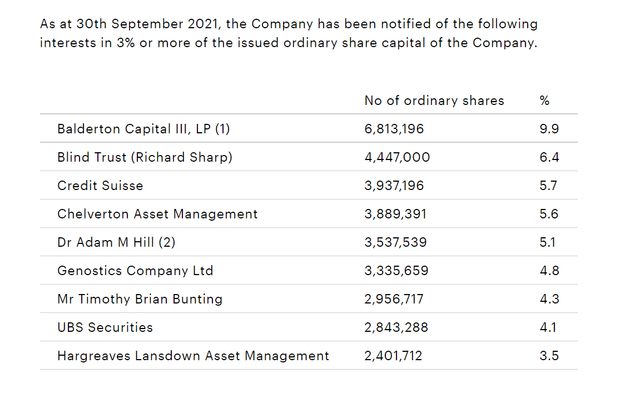640x419 pixels.
Task: Select UBS Securities row label
Action: (105, 327)
